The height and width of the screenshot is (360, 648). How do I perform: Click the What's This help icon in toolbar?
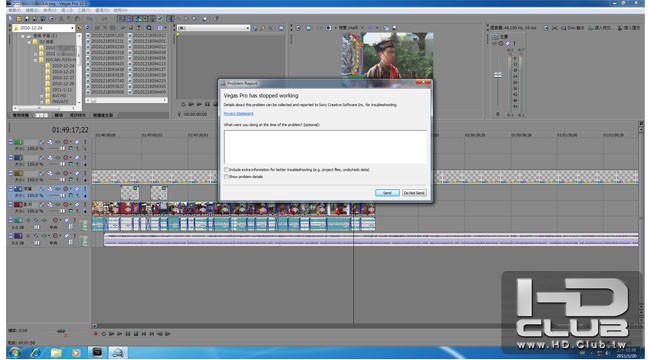coord(216,19)
